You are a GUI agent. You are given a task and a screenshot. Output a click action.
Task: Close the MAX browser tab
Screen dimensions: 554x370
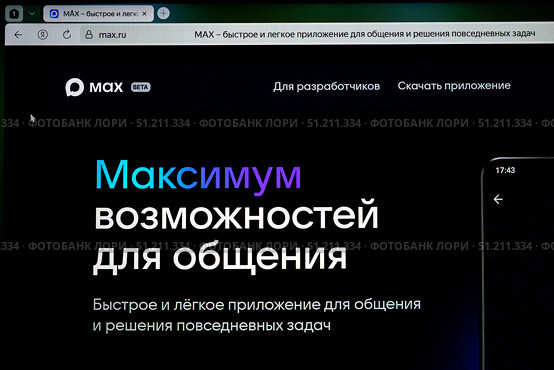click(144, 14)
